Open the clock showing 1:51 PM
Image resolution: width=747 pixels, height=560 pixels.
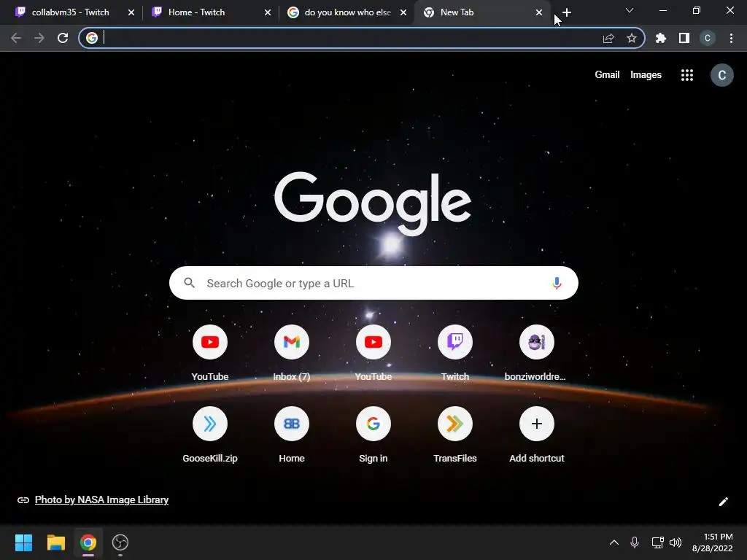(x=712, y=542)
